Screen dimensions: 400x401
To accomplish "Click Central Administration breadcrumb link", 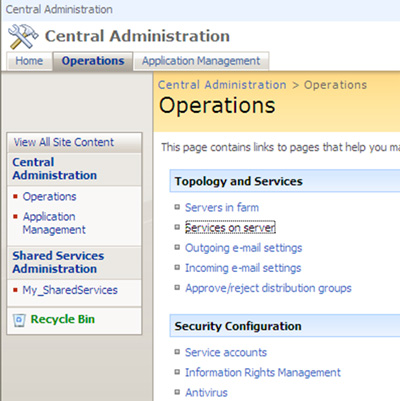I will tap(222, 85).
